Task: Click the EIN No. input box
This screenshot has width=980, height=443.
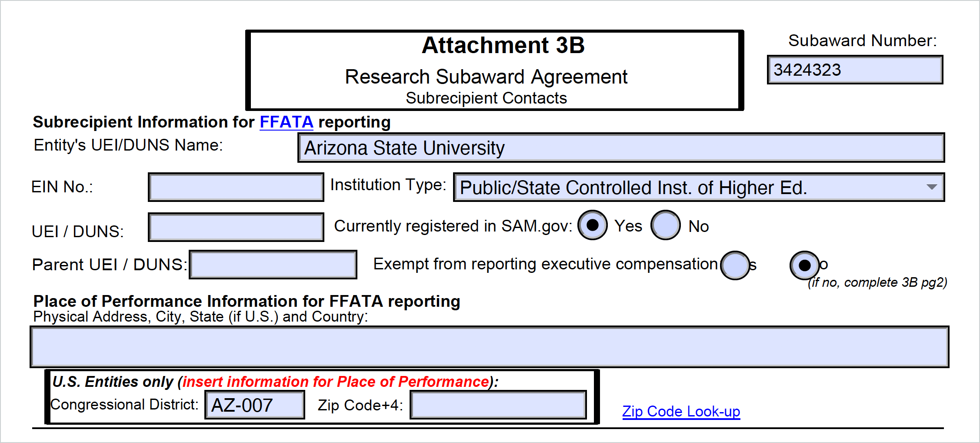Action: click(x=236, y=187)
